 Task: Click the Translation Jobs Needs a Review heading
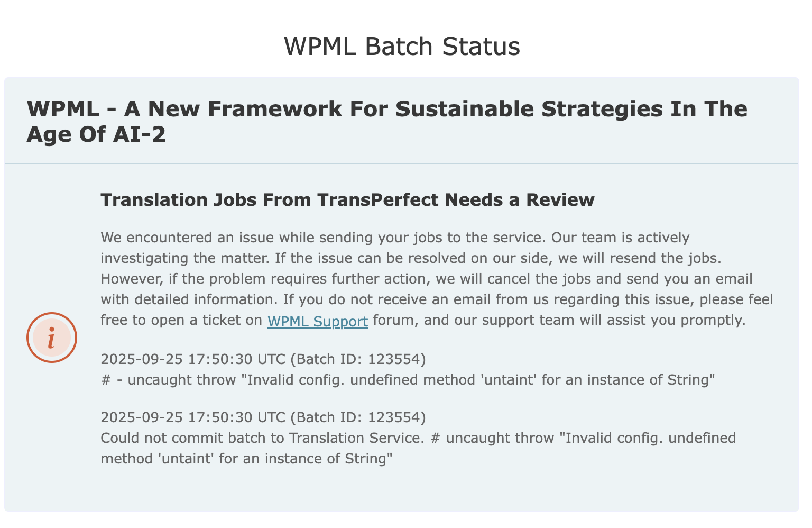pos(347,200)
